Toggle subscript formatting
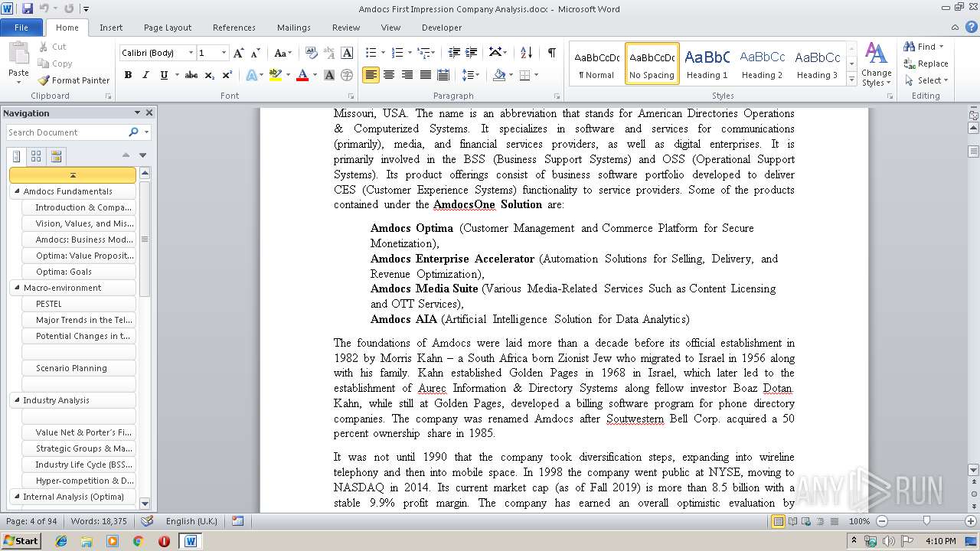 pos(210,75)
